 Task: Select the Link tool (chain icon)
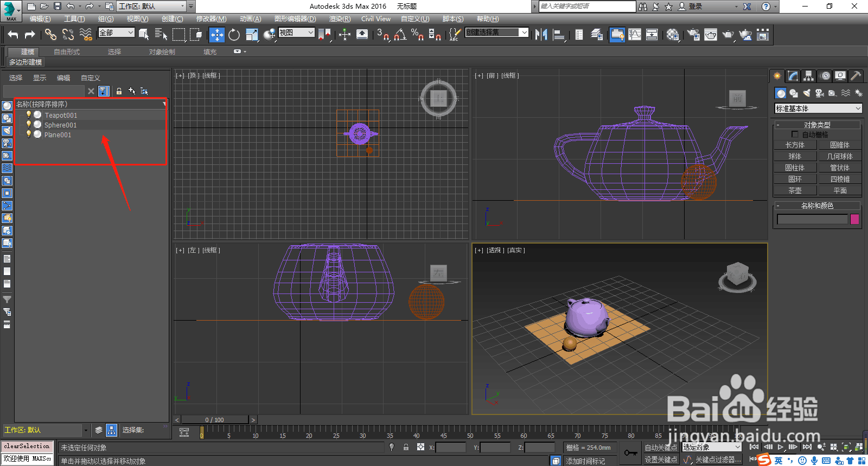50,35
